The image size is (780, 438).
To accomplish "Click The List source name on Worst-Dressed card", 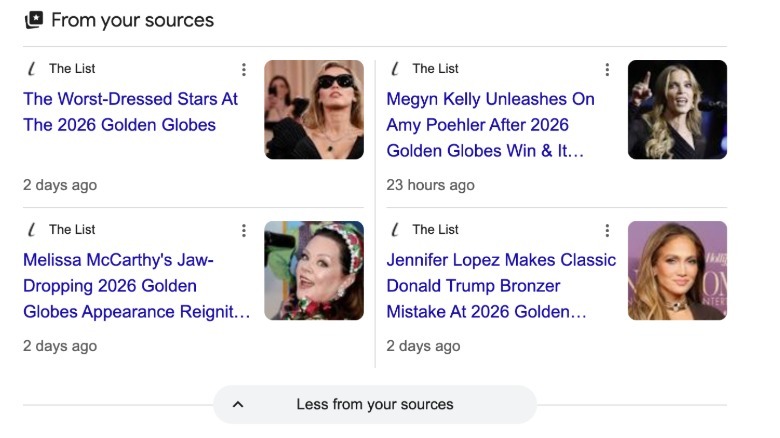I will click(72, 69).
